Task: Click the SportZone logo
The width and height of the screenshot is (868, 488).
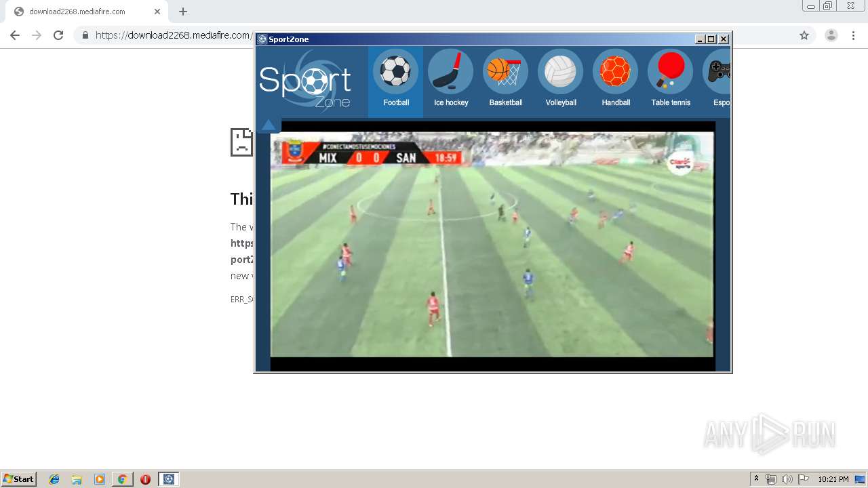Action: 306,81
